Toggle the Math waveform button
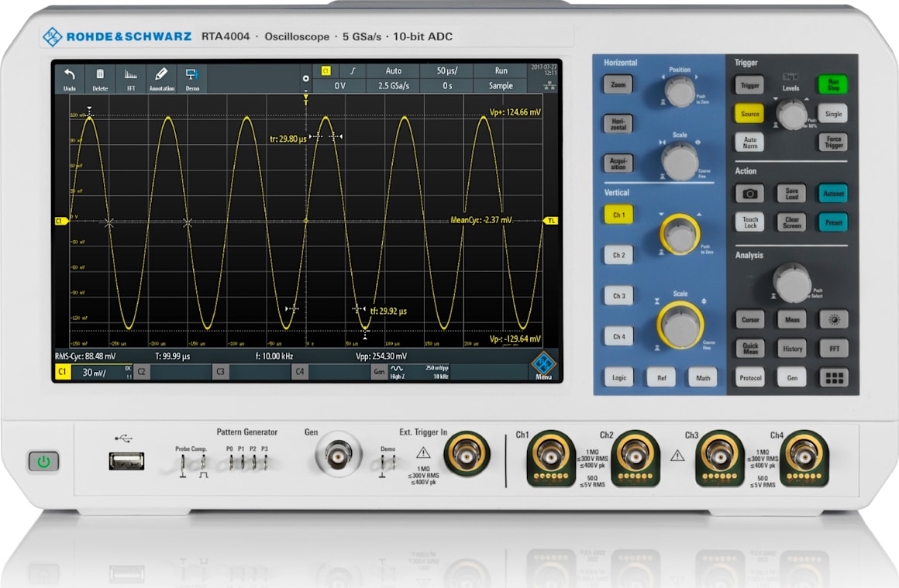The image size is (899, 588). [x=703, y=378]
